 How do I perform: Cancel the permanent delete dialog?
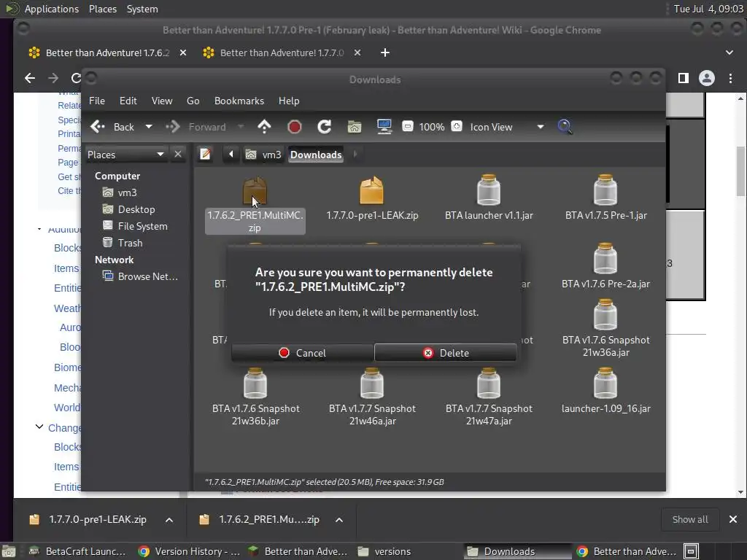coord(303,353)
